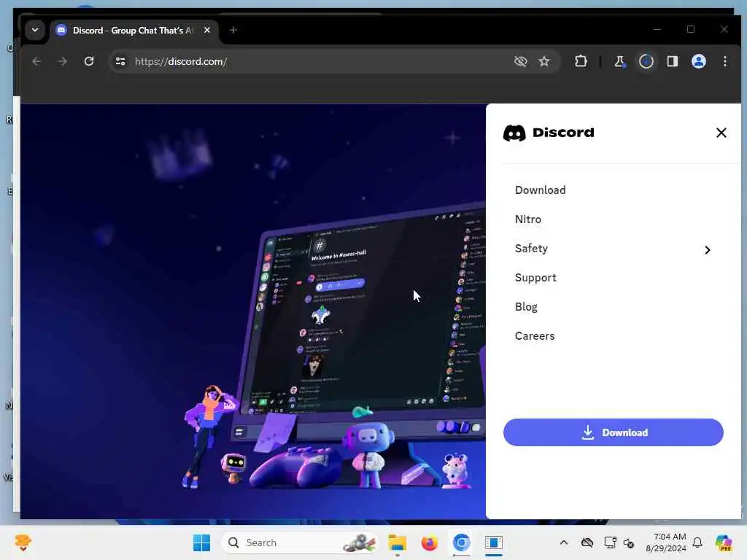
Task: Open notifications bell icon
Action: click(697, 542)
